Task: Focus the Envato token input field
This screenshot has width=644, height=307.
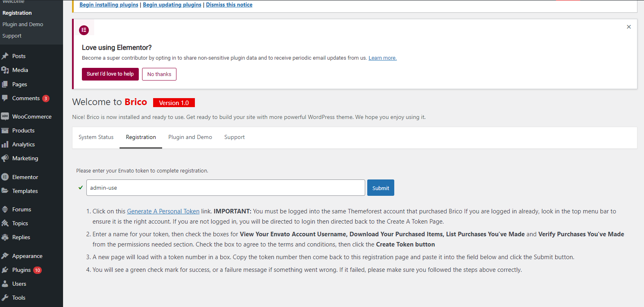Action: click(x=226, y=188)
